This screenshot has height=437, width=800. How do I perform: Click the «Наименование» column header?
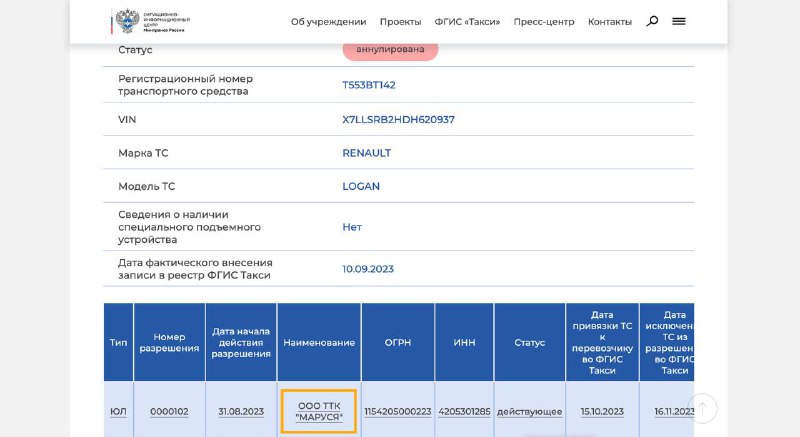coord(319,343)
